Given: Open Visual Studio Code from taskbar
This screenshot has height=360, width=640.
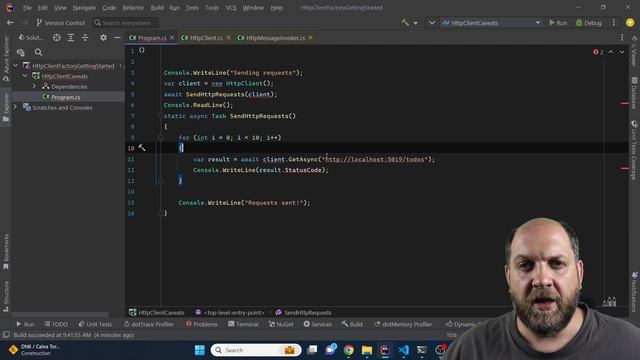Looking at the screenshot, I should [x=403, y=350].
